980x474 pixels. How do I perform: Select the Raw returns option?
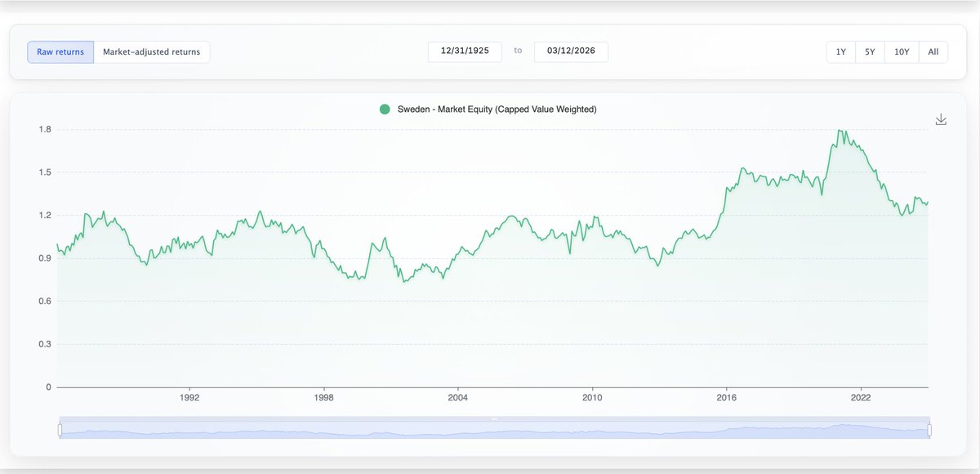coord(60,52)
